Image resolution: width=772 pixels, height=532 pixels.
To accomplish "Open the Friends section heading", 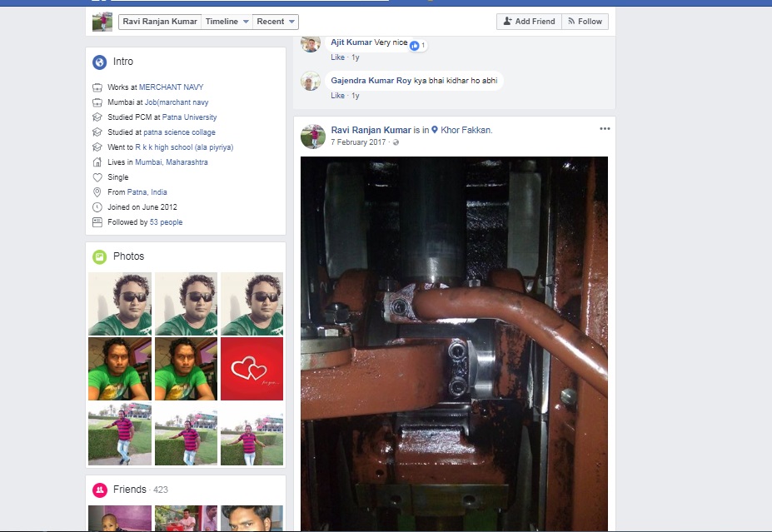I will (129, 490).
